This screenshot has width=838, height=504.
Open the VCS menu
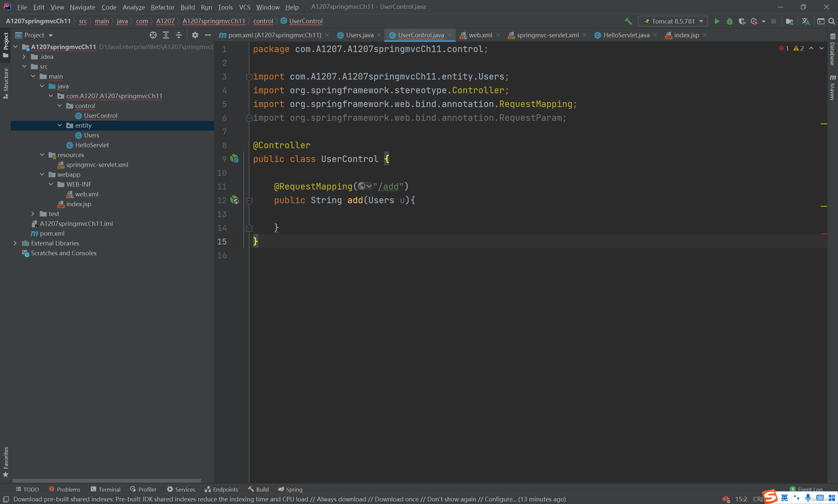(245, 7)
